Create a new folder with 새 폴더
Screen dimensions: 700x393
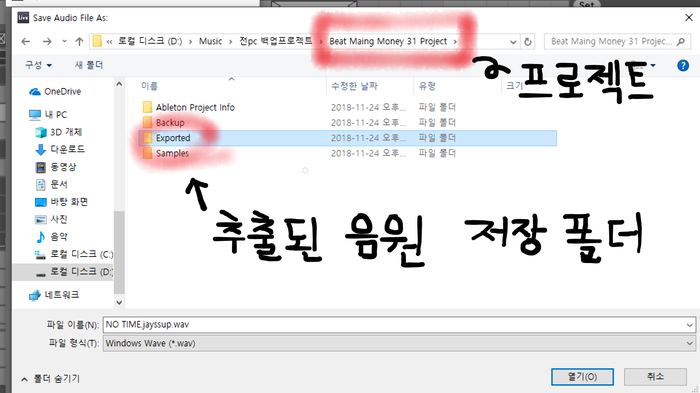pyautogui.click(x=89, y=65)
